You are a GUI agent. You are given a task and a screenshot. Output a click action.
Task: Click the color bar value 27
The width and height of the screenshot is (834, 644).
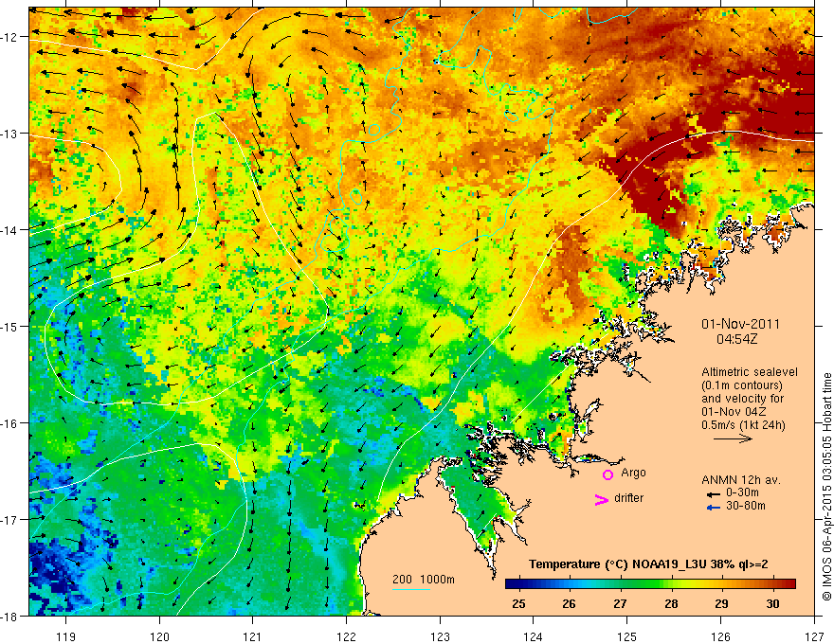(x=620, y=603)
